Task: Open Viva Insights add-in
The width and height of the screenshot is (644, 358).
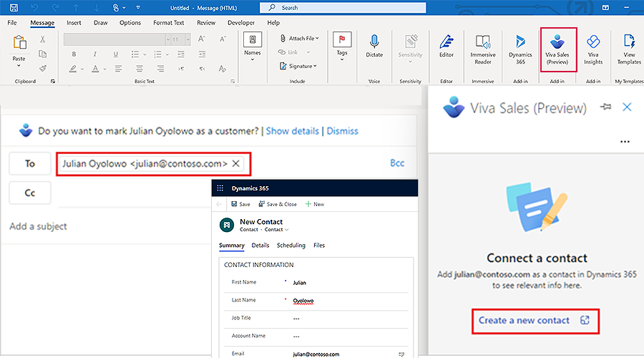Action: click(593, 49)
